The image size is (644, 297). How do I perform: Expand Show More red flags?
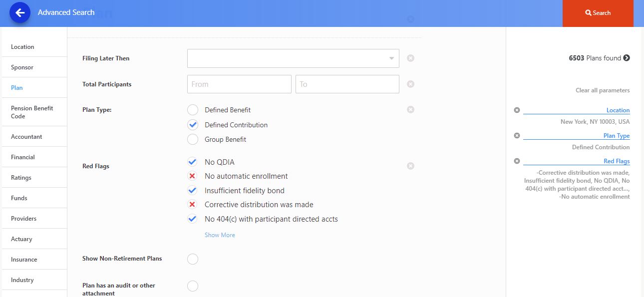[x=220, y=235]
